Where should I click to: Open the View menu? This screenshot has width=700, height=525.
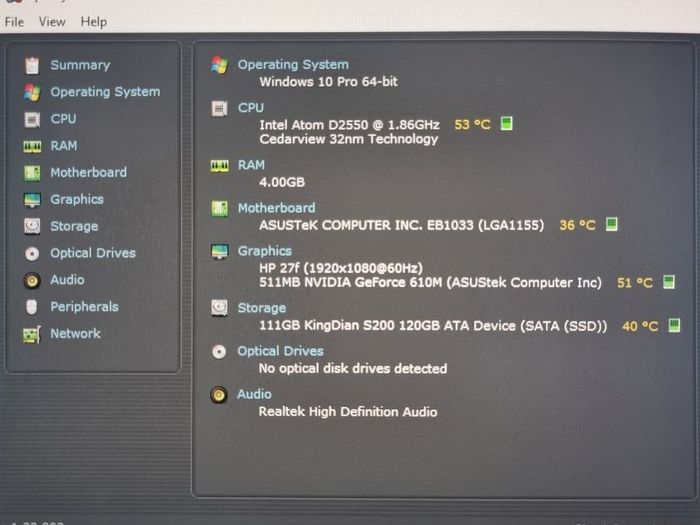tap(52, 21)
